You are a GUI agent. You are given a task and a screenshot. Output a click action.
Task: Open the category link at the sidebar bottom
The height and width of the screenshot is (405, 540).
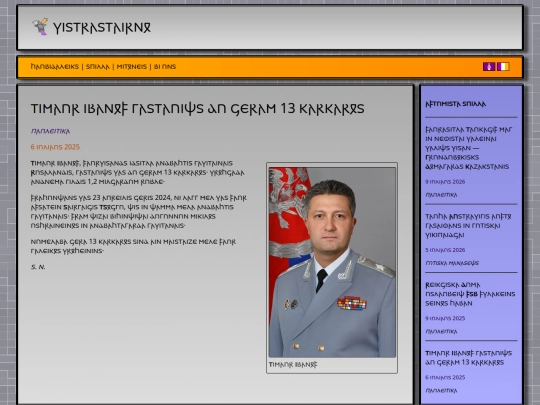[441, 391]
